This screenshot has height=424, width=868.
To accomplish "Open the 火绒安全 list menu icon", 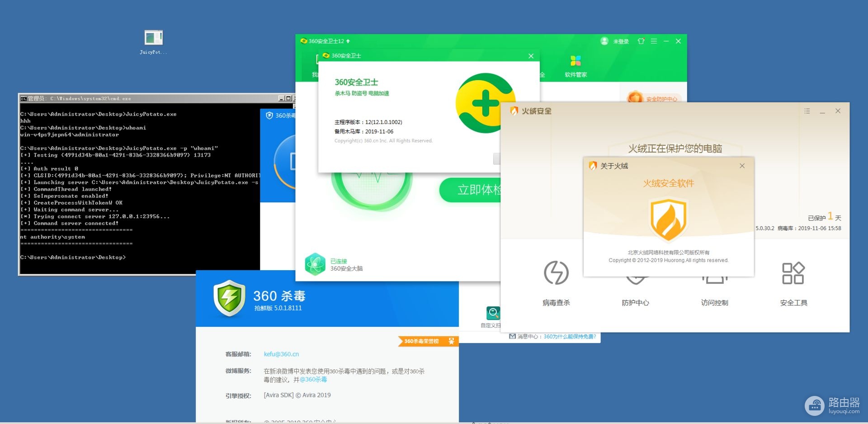I will (x=807, y=111).
